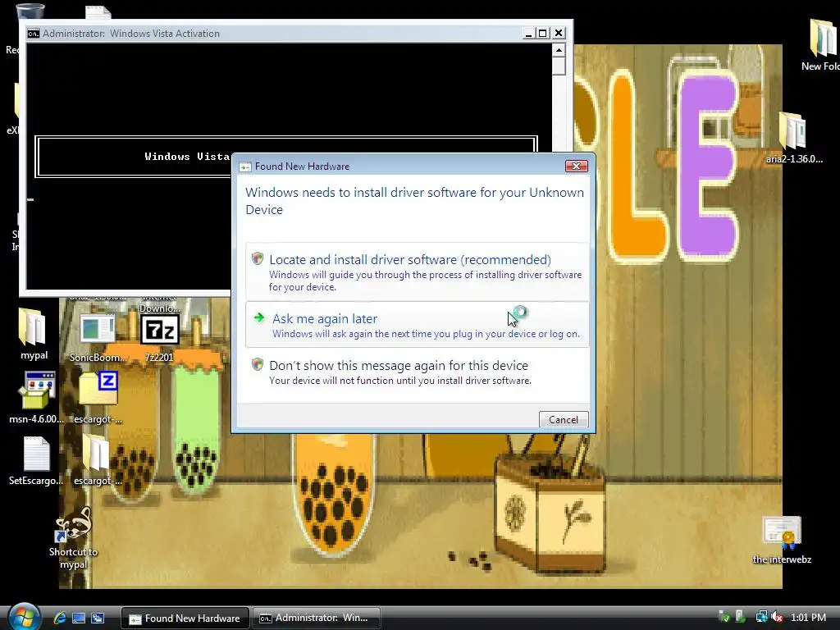This screenshot has height=630, width=840.
Task: Minimize the Windows Vista Activation window
Action: (528, 33)
